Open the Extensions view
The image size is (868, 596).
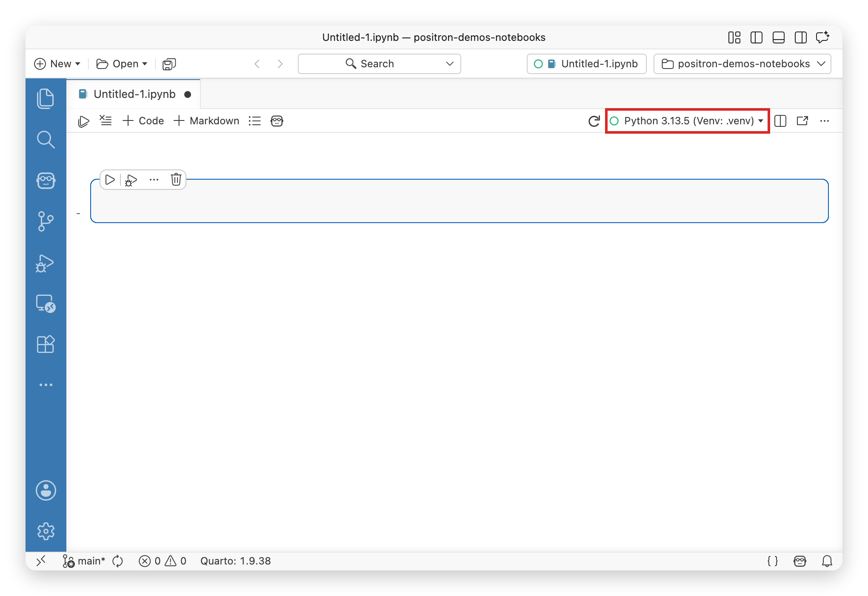pyautogui.click(x=46, y=344)
